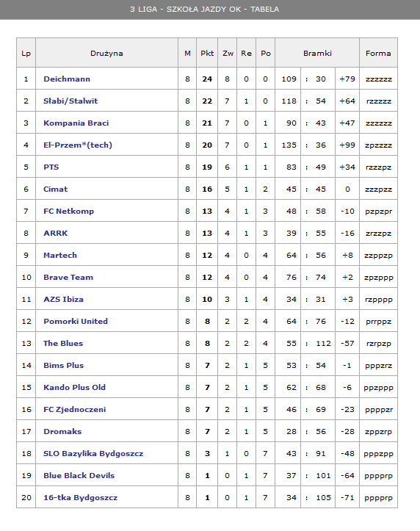Click the Pkt column header
The height and width of the screenshot is (531, 420).
click(x=207, y=53)
